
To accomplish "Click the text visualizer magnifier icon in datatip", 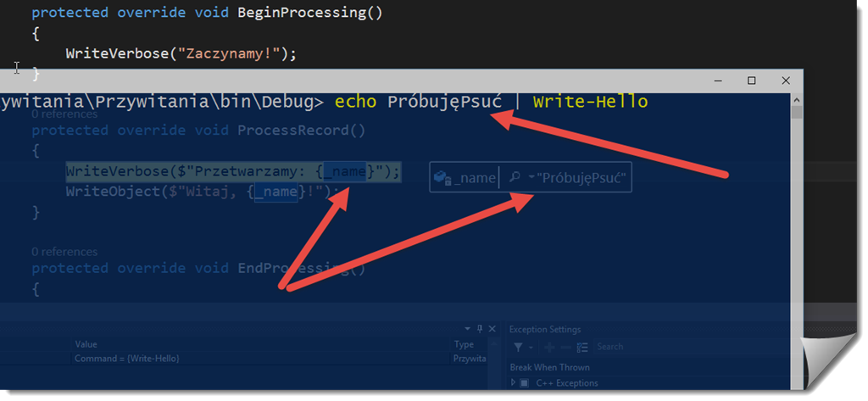I will pos(515,178).
